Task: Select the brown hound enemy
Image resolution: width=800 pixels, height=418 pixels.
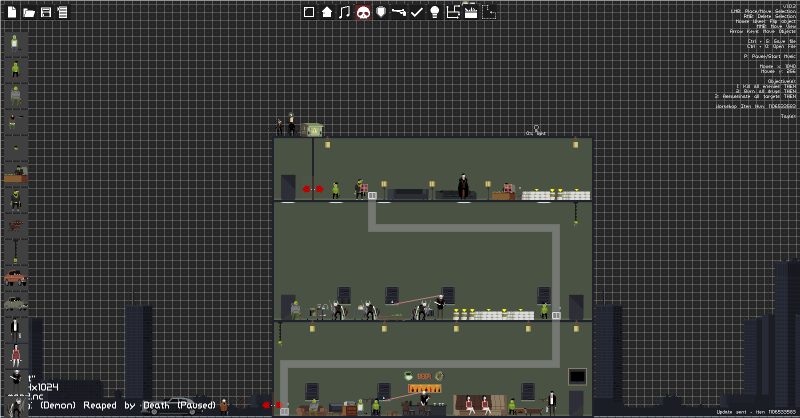Action: 15,226
